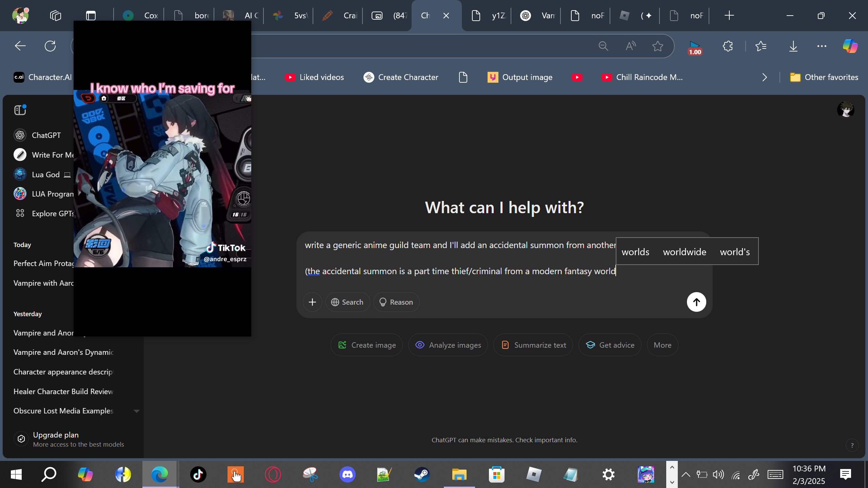Viewport: 868px width, 488px height.
Task: Click the TikTok video thumbnail overlay
Action: coord(162,178)
